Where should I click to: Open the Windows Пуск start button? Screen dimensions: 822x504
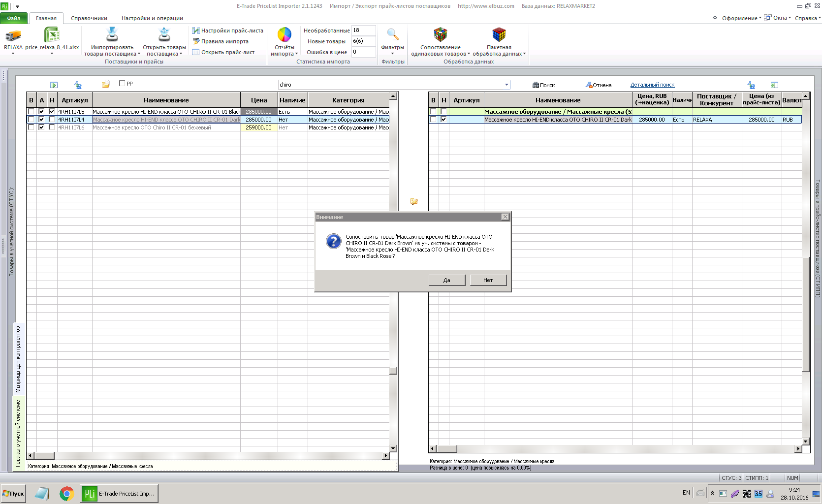[13, 494]
